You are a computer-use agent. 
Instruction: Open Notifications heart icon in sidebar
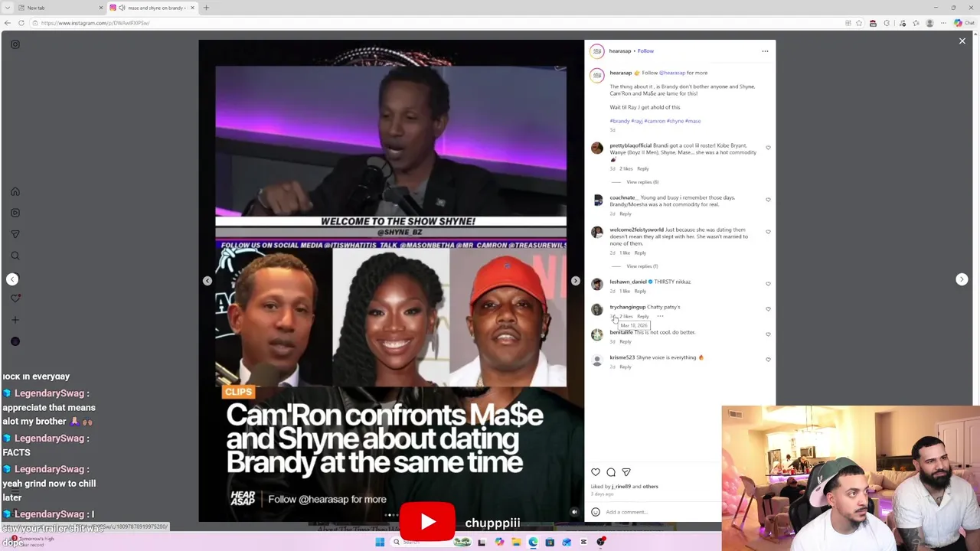[x=15, y=298]
